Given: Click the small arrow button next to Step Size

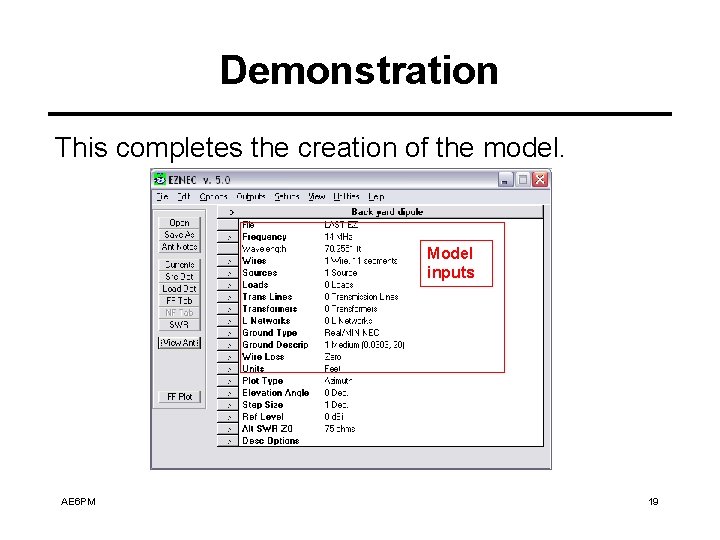Looking at the screenshot, I should click(x=228, y=405).
